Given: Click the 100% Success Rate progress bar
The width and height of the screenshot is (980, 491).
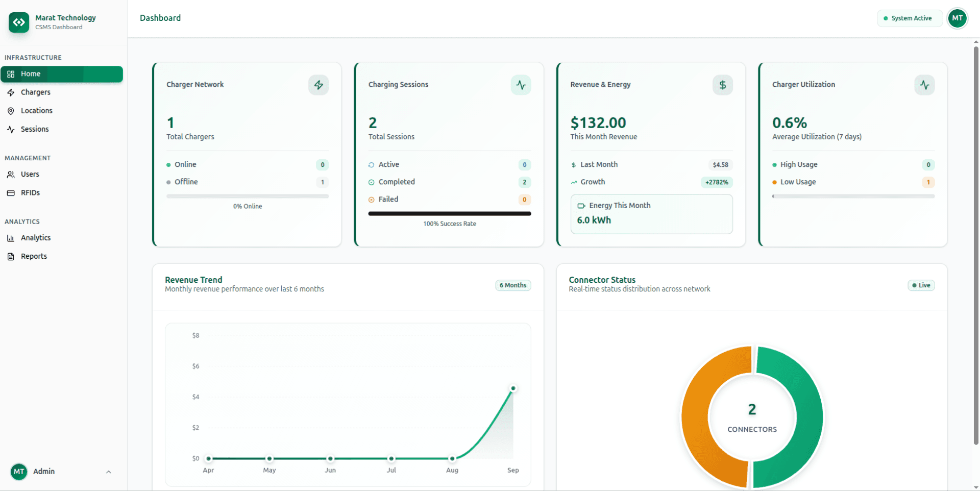Looking at the screenshot, I should pos(450,213).
